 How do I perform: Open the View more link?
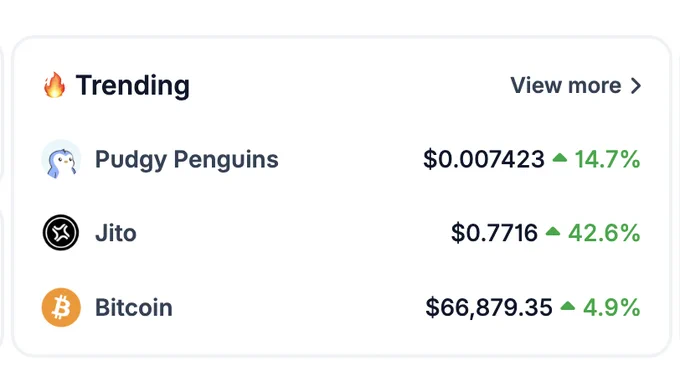click(576, 85)
